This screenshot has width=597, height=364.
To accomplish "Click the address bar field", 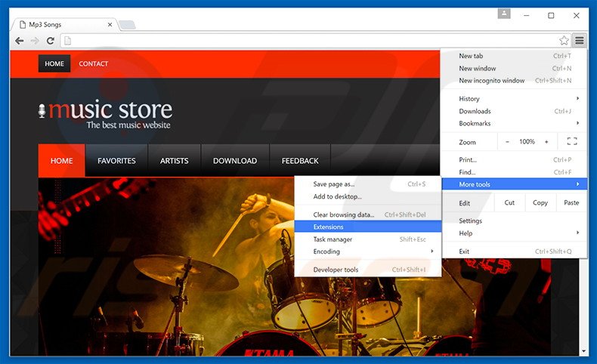I will (314, 41).
